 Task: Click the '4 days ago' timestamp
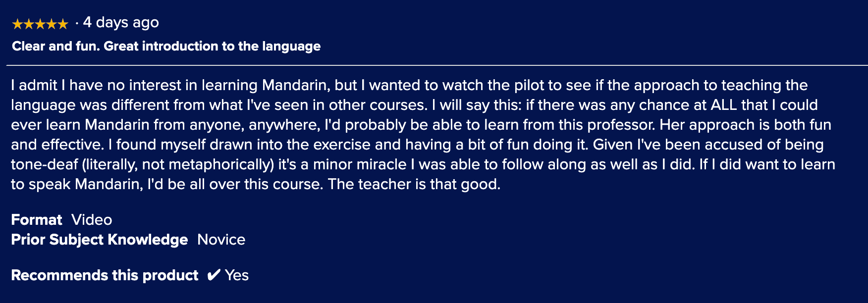click(121, 22)
